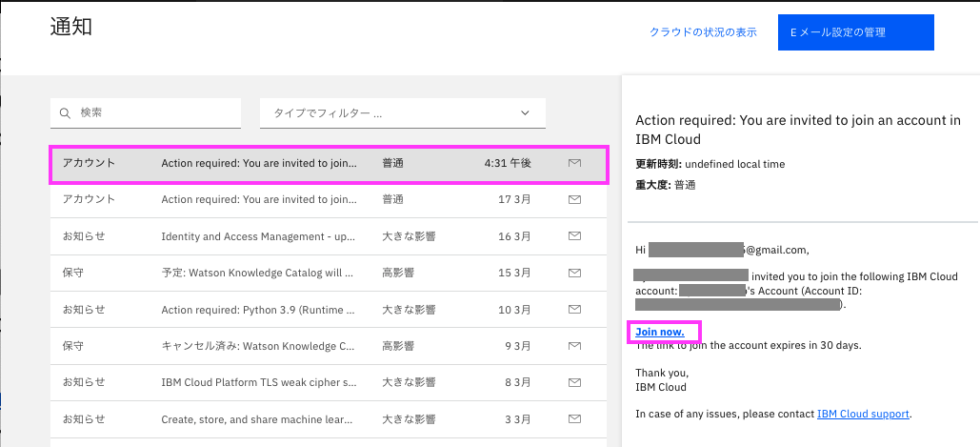Open the Python 3.9 Runtime notification
This screenshot has height=447, width=980.
point(258,309)
